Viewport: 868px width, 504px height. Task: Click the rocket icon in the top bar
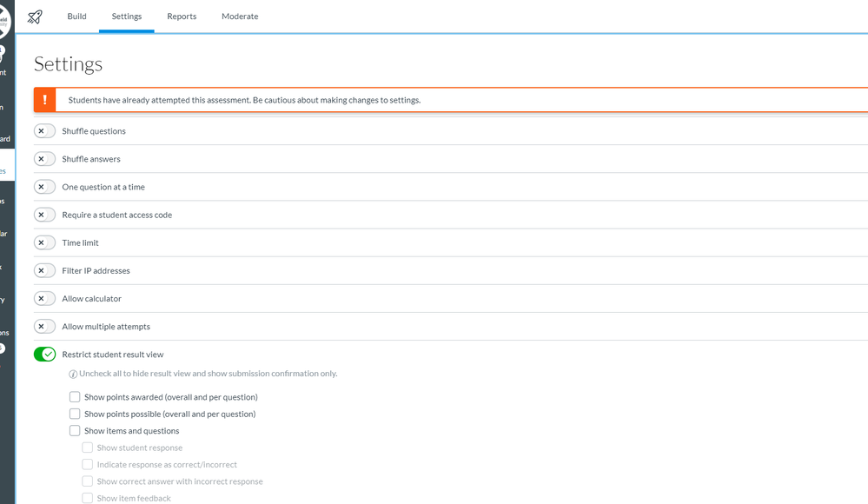coord(35,17)
